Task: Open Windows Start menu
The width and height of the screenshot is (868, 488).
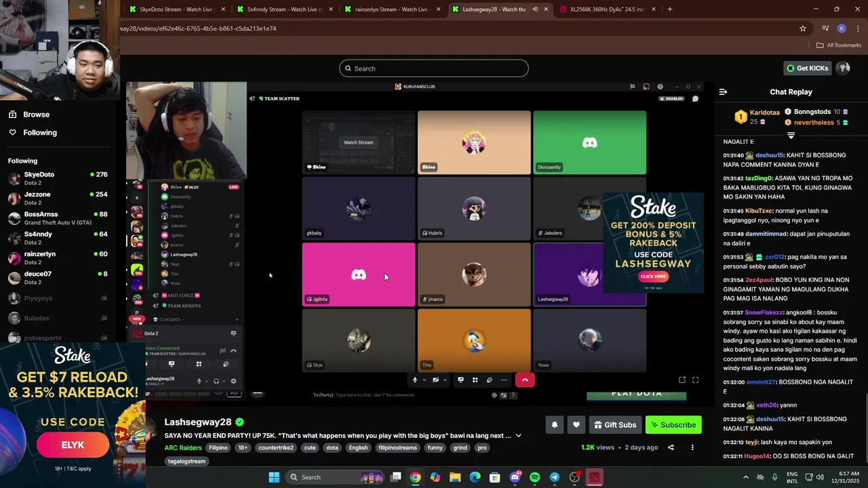Action: click(274, 477)
